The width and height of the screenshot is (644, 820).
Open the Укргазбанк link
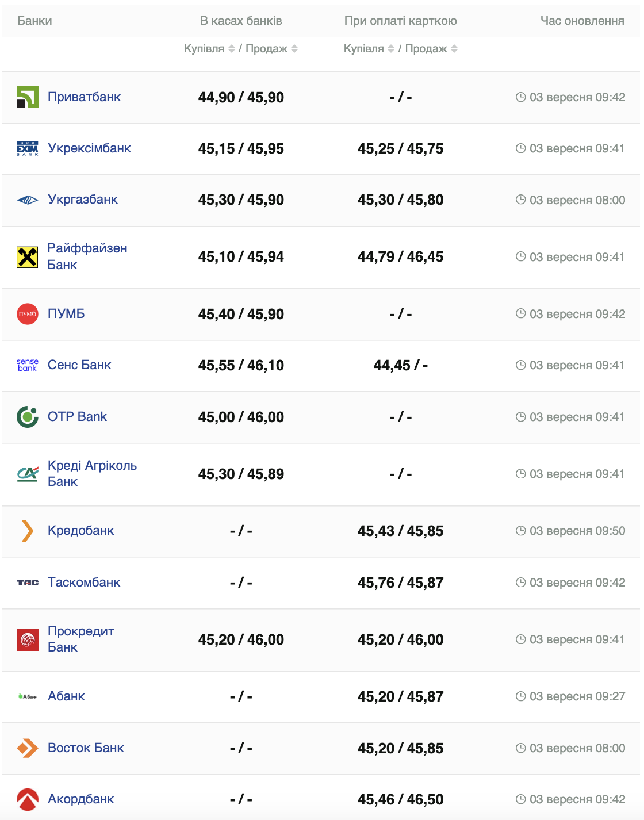click(x=83, y=200)
